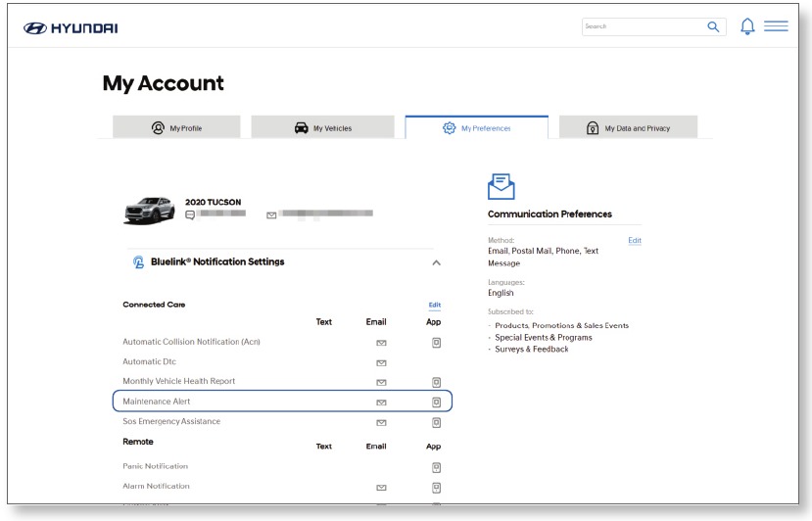Click the Hyundai logo
Screen dimensions: 812x521
point(71,28)
